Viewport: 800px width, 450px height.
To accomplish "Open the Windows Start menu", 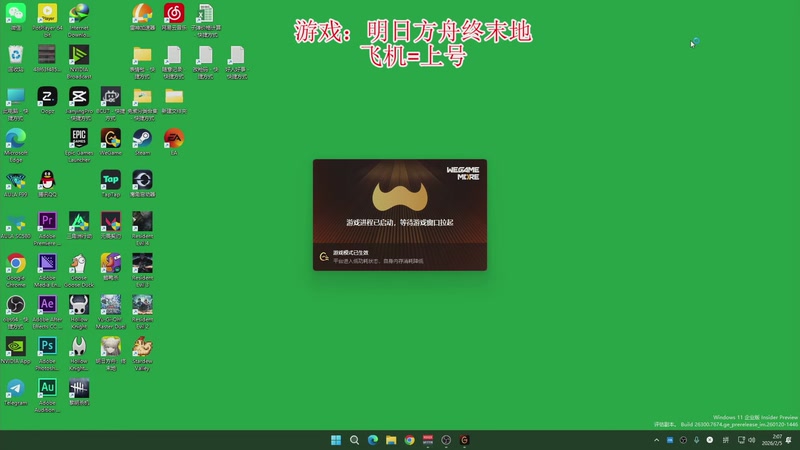I will click(x=336, y=440).
